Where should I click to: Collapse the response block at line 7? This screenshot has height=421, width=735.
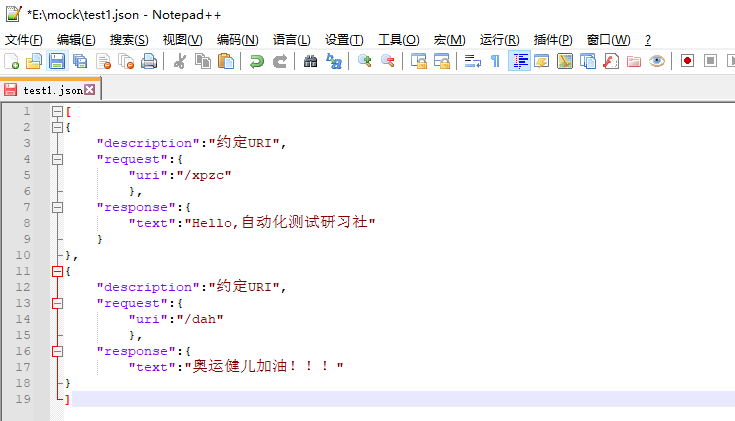[x=57, y=207]
